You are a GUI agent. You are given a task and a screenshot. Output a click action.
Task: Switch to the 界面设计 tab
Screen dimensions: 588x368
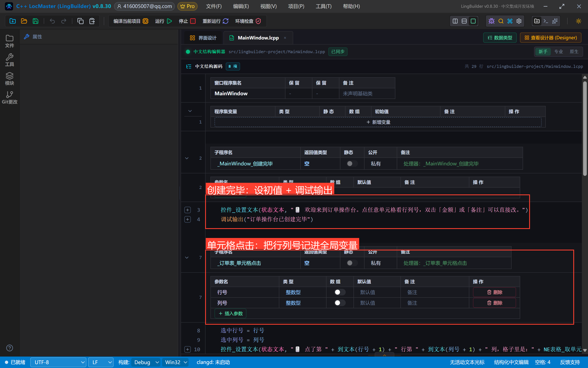click(203, 38)
